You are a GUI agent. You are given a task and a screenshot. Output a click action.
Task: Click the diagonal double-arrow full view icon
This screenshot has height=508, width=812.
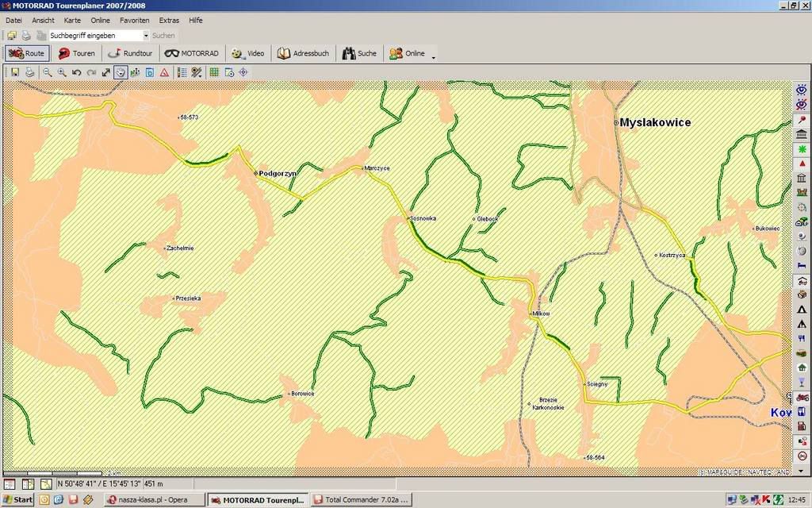click(x=106, y=72)
